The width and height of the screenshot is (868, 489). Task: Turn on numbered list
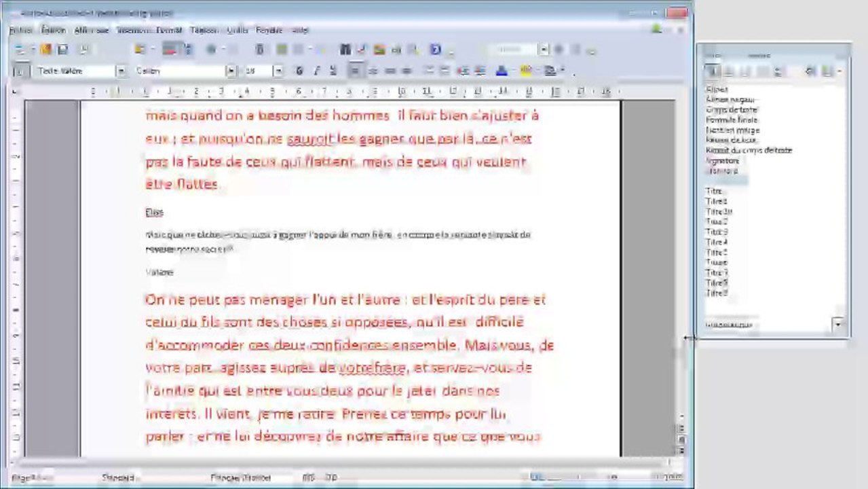(428, 71)
